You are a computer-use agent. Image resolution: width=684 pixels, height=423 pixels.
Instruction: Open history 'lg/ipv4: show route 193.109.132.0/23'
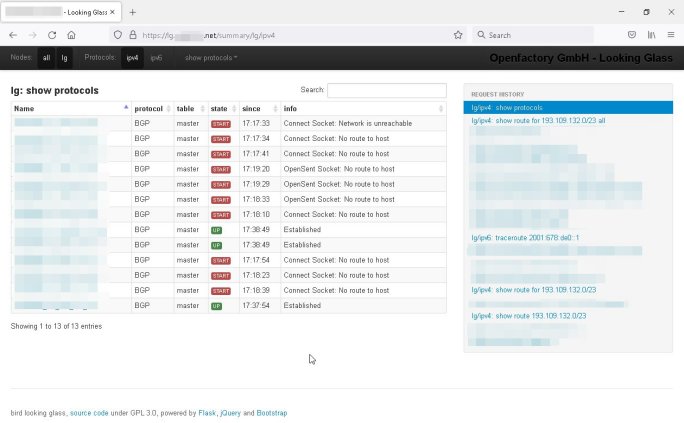tap(529, 316)
